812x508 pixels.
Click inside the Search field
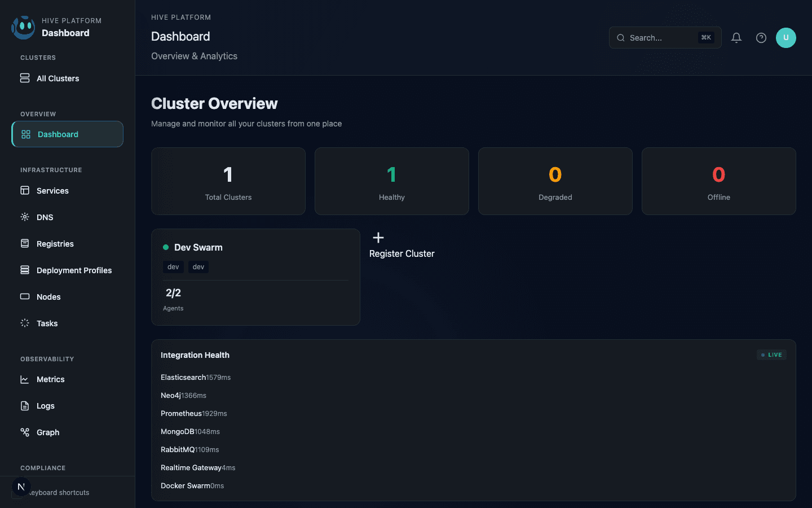pos(660,38)
